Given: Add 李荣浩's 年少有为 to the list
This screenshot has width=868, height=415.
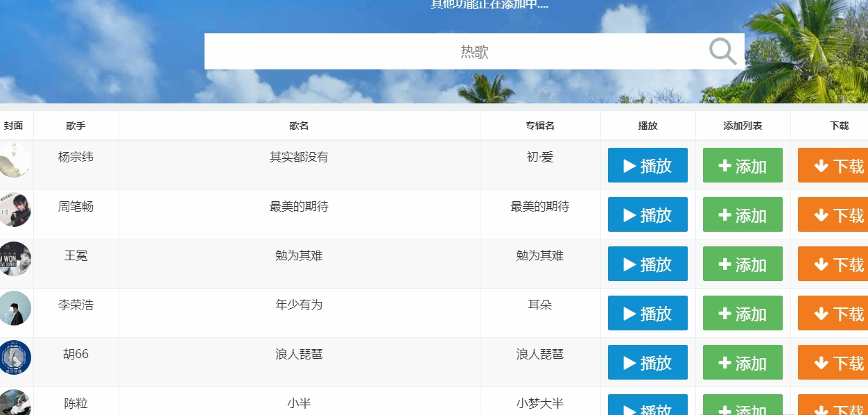Looking at the screenshot, I should 743,313.
